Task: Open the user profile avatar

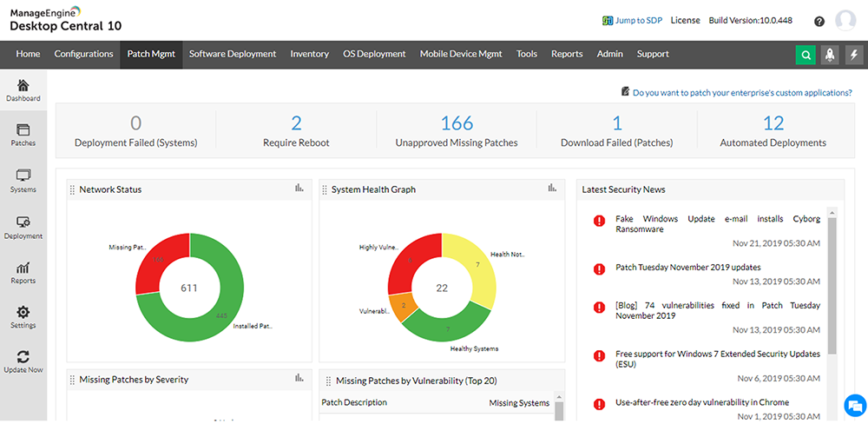Action: (x=845, y=21)
